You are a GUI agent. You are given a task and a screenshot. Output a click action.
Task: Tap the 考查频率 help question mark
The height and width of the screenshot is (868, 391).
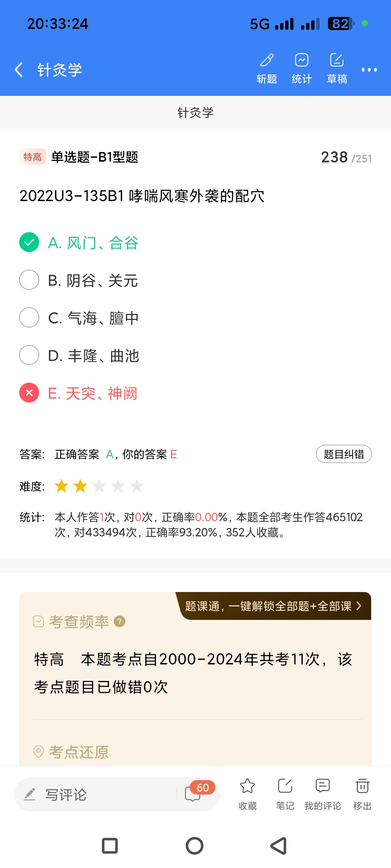[119, 621]
